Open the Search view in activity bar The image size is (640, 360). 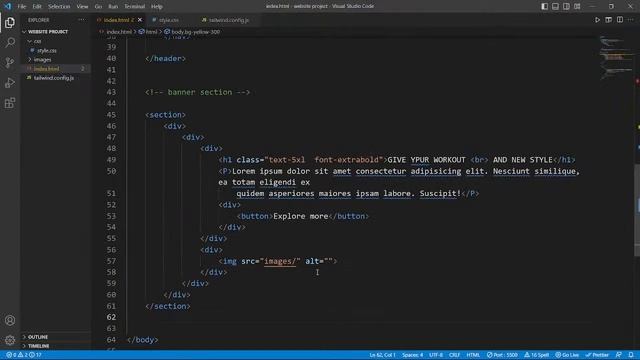10,42
